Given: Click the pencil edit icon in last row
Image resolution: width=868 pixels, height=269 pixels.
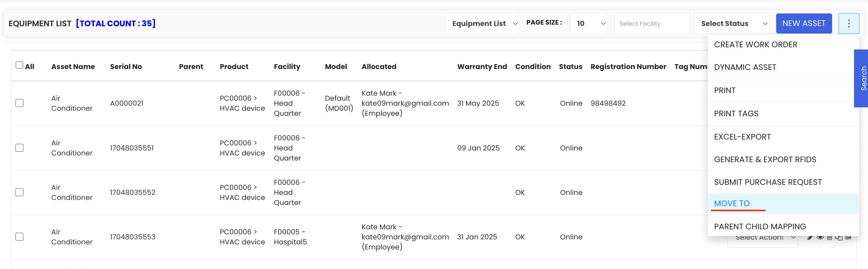Looking at the screenshot, I should click(810, 238).
